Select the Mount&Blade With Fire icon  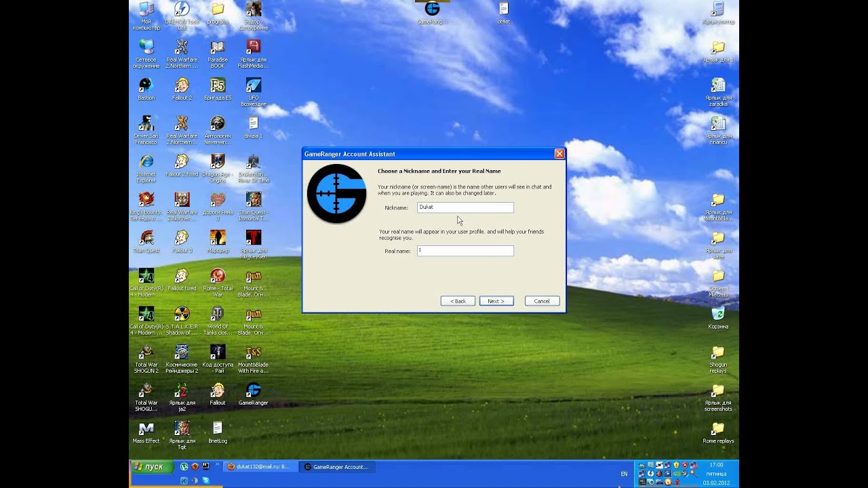pyautogui.click(x=253, y=359)
